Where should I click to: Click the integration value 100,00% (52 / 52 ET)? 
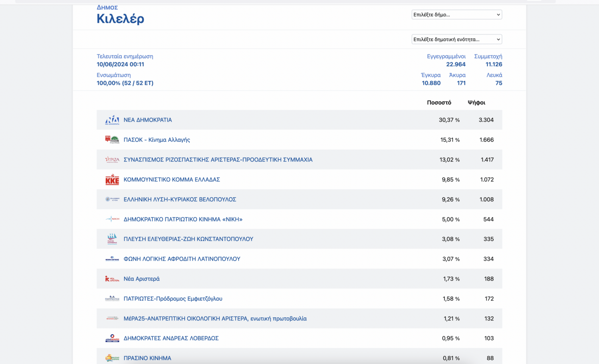[125, 83]
